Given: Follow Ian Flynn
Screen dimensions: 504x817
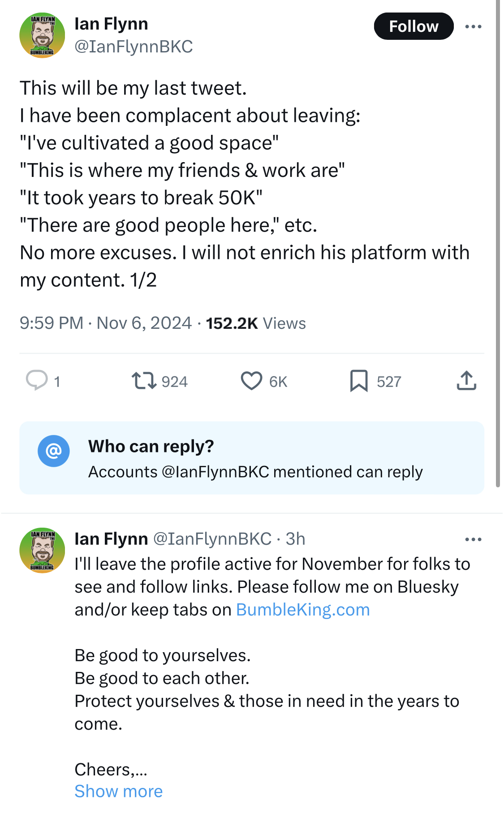Looking at the screenshot, I should (x=414, y=26).
